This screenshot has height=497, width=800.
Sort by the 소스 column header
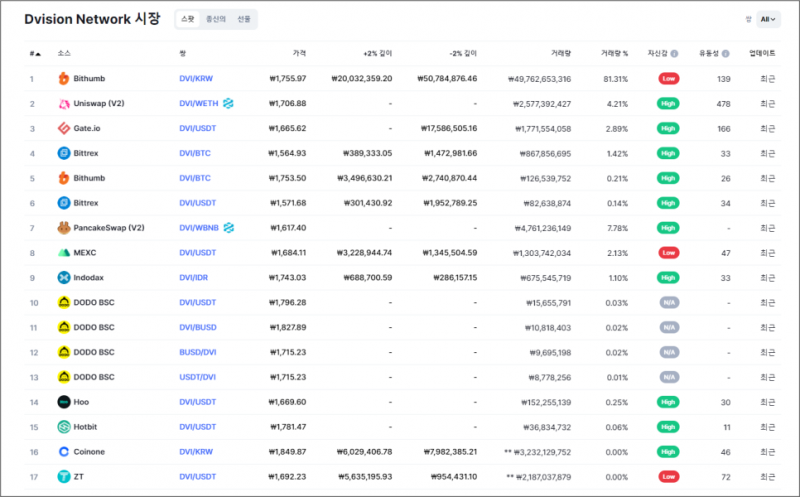coord(64,54)
